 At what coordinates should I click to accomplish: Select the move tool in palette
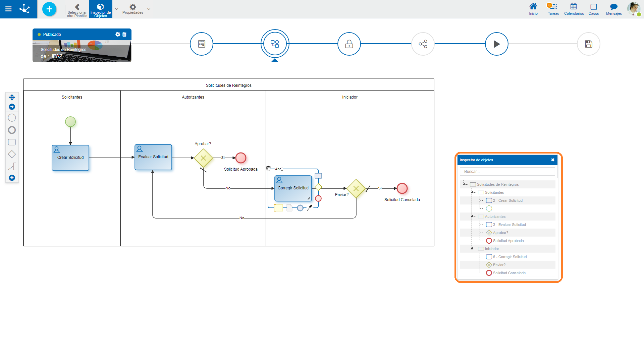(12, 97)
